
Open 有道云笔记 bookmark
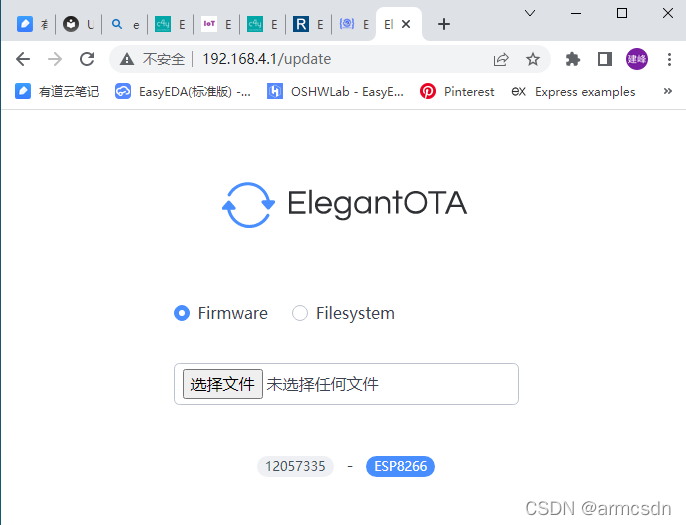[57, 91]
